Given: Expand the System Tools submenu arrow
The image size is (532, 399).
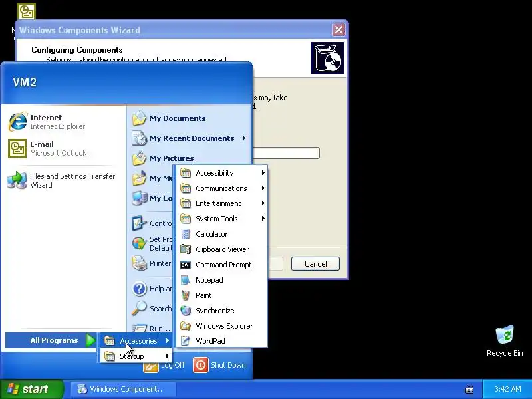Looking at the screenshot, I should pos(263,219).
